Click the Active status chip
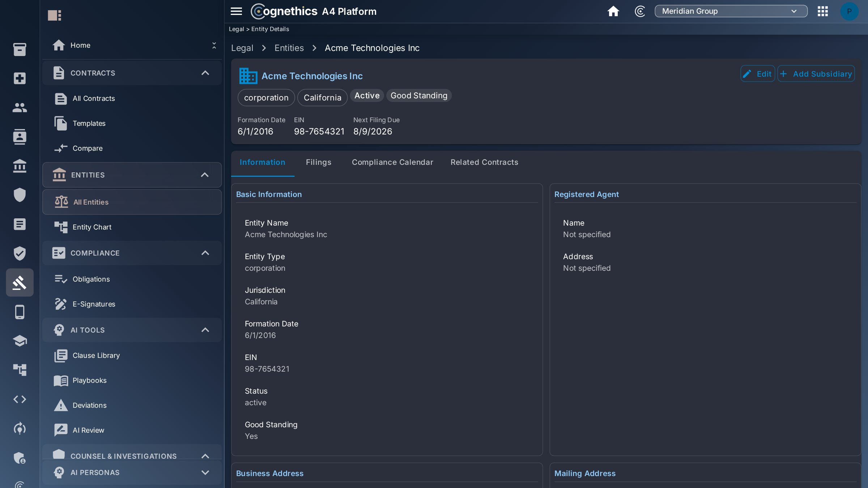 click(367, 95)
